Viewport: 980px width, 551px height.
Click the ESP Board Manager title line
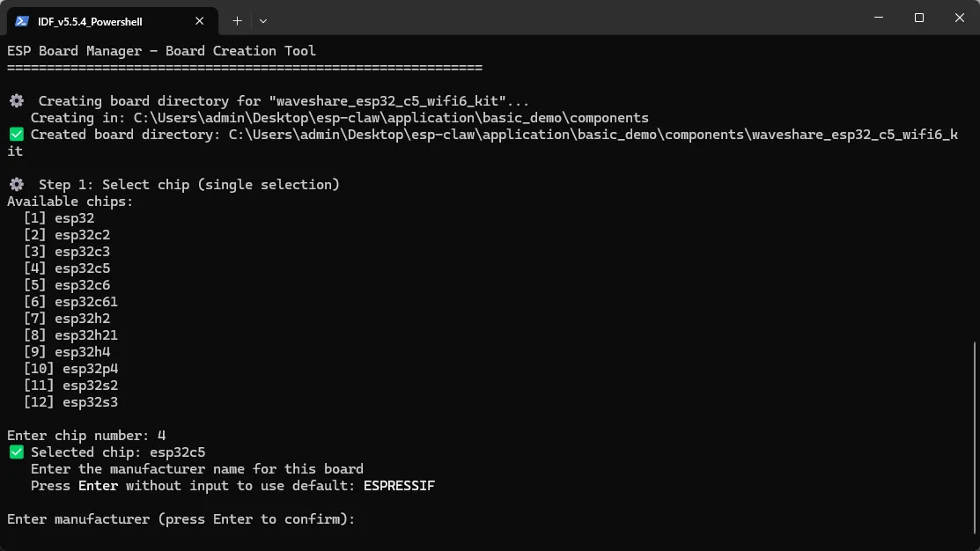(x=161, y=50)
